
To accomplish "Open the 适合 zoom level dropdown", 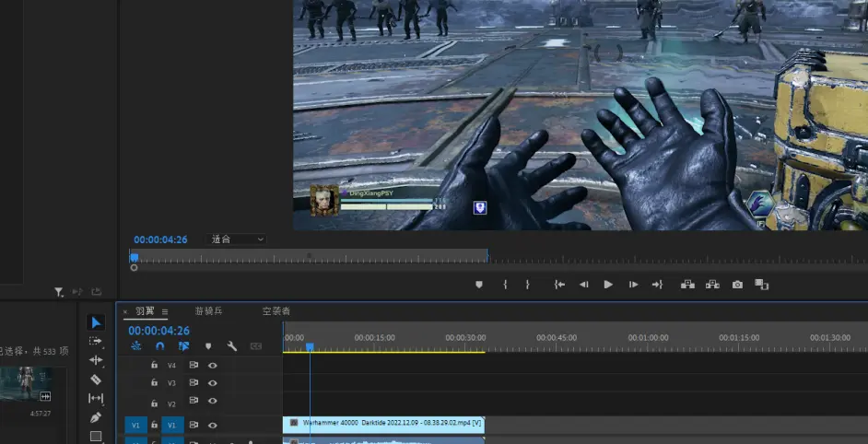I will 237,240.
